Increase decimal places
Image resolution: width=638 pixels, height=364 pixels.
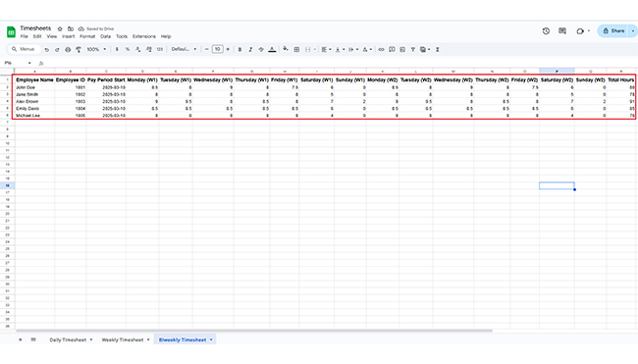(149, 50)
